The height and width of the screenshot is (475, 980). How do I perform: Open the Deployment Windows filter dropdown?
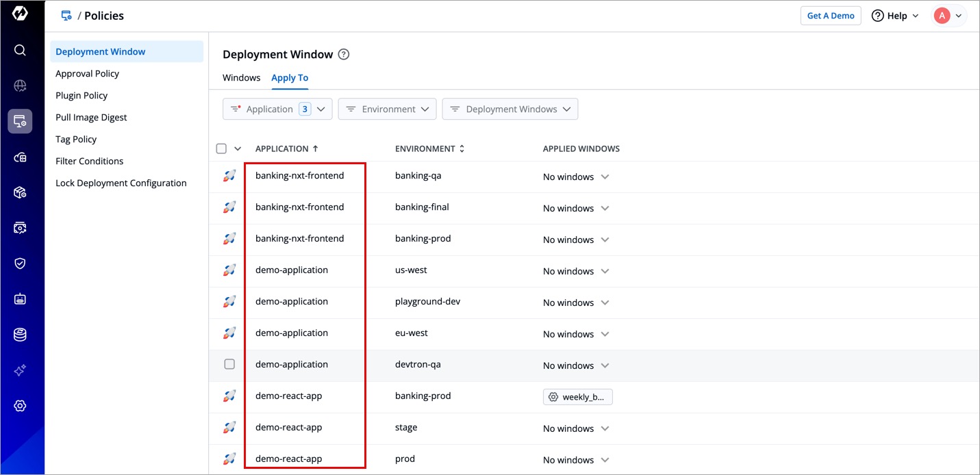510,110
